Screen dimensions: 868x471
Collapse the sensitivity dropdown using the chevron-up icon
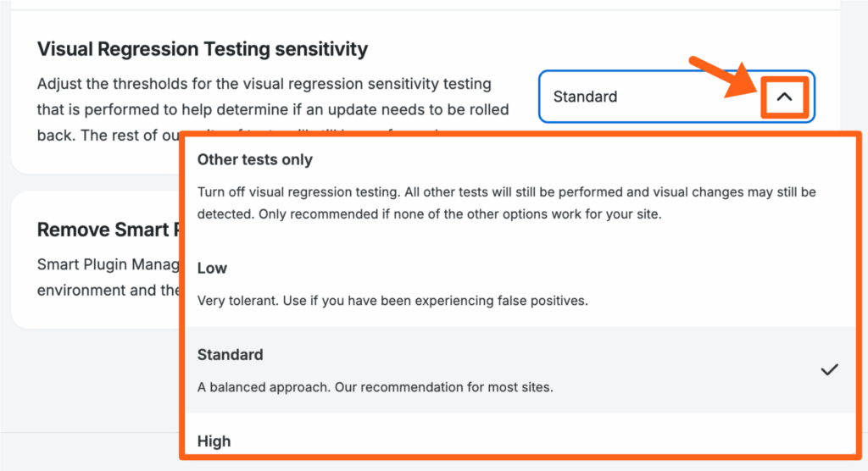point(784,97)
